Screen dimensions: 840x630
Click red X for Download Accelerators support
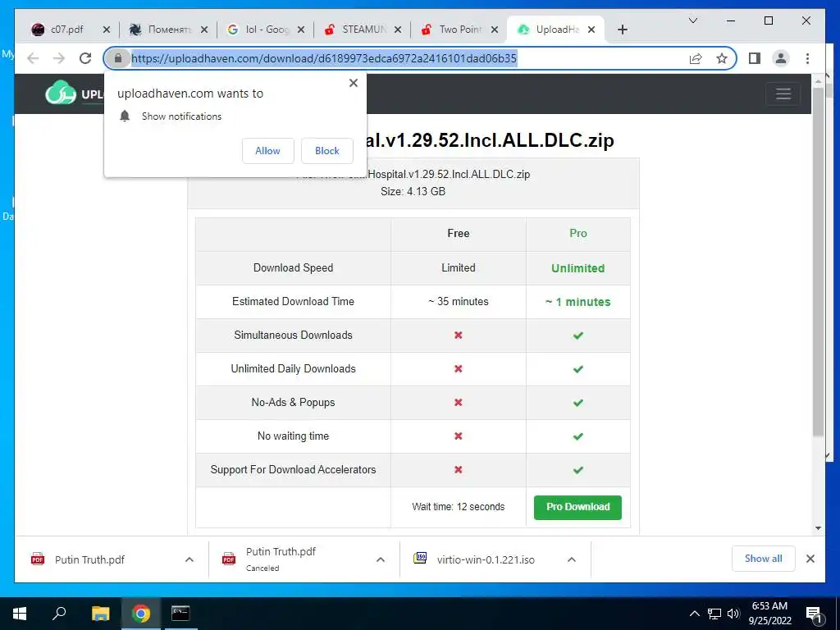click(x=458, y=470)
